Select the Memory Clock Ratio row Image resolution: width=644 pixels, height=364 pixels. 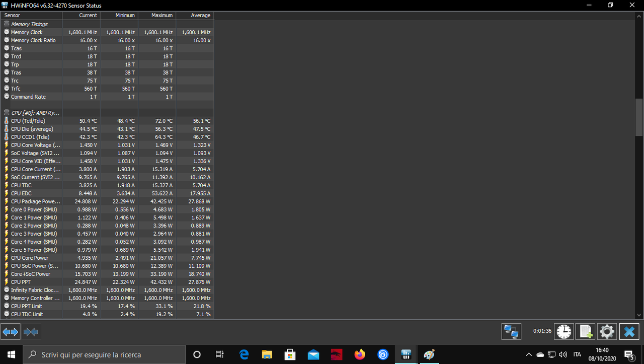pyautogui.click(x=107, y=40)
